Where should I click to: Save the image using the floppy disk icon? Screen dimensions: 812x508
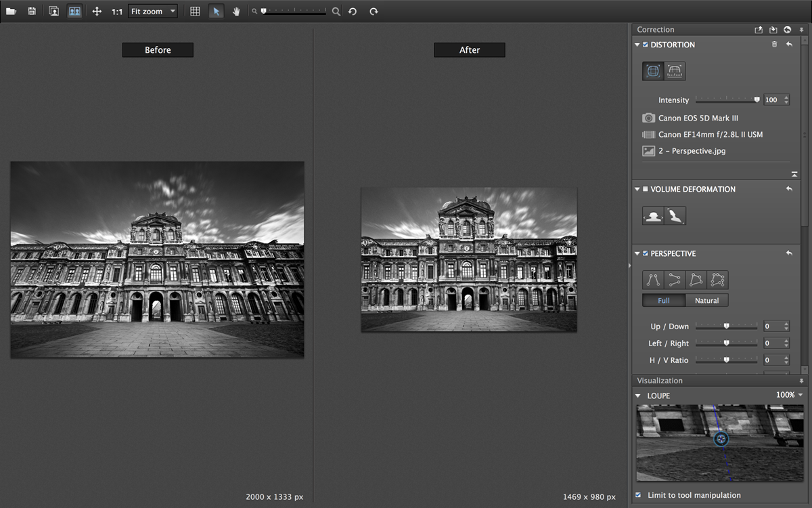[32, 12]
